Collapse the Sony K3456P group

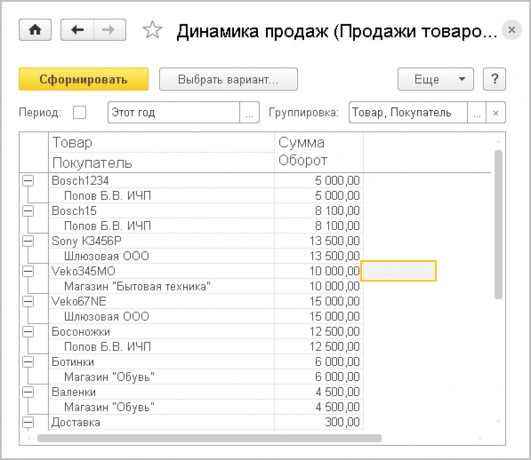coord(28,241)
